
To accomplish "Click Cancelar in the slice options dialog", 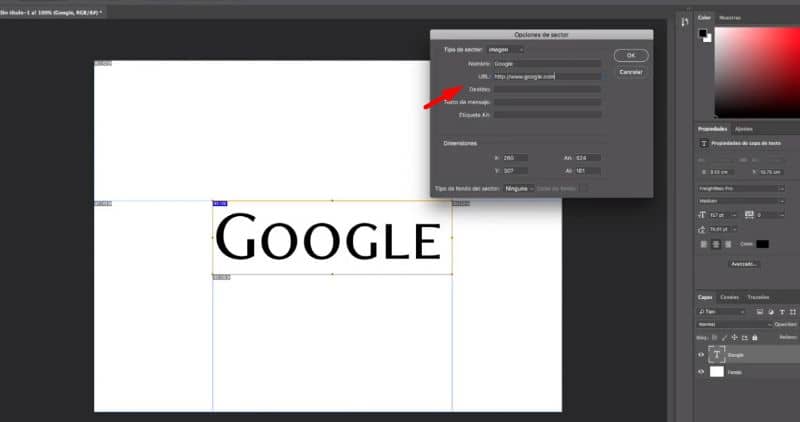I will (x=631, y=72).
